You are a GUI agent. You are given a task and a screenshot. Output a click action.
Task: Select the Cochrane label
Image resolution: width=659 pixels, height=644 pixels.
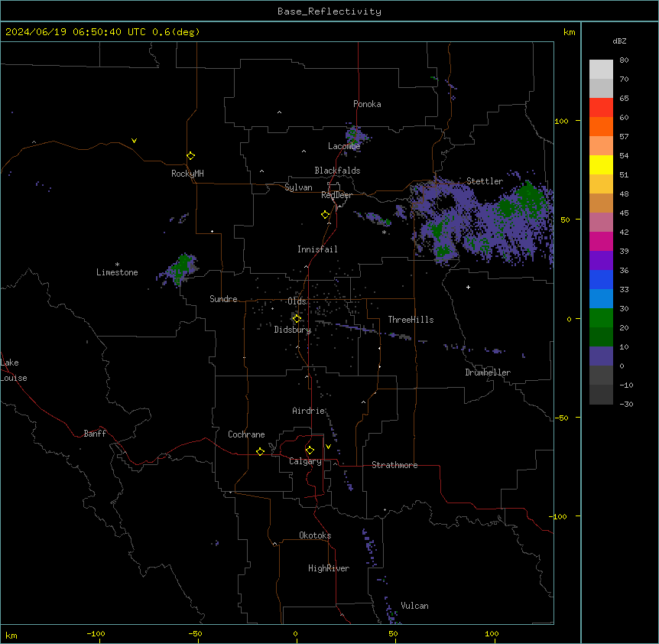(246, 434)
